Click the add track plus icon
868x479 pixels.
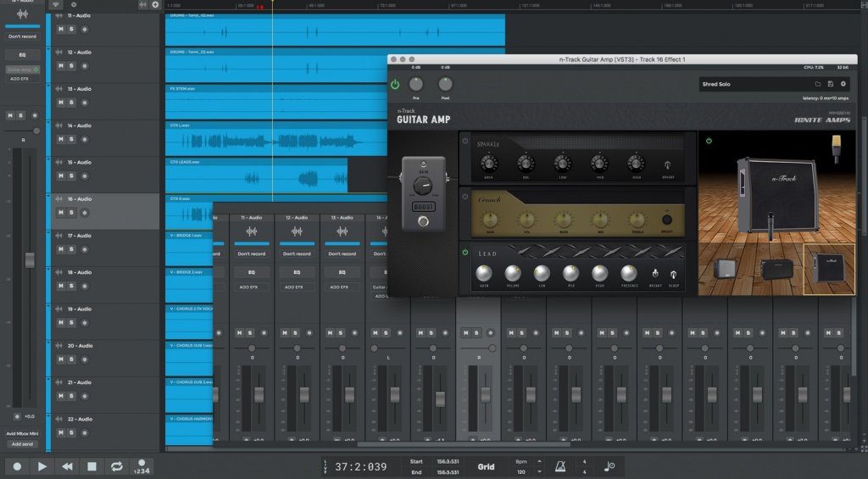(x=155, y=4)
